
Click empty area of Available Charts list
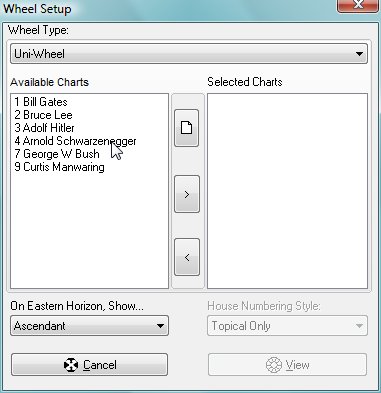pos(89,233)
